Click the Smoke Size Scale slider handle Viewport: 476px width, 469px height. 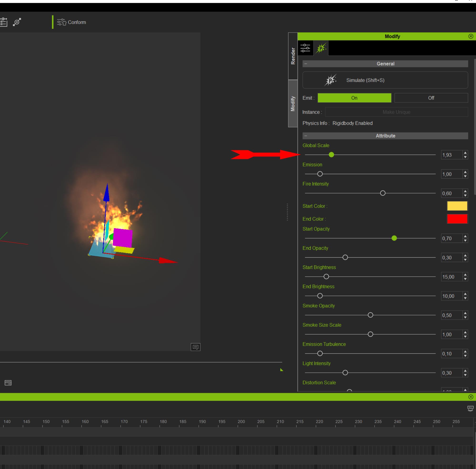click(x=370, y=334)
